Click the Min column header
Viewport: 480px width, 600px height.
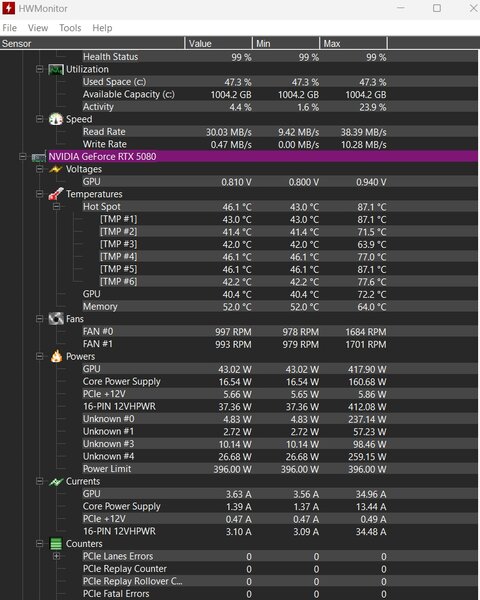pyautogui.click(x=286, y=43)
